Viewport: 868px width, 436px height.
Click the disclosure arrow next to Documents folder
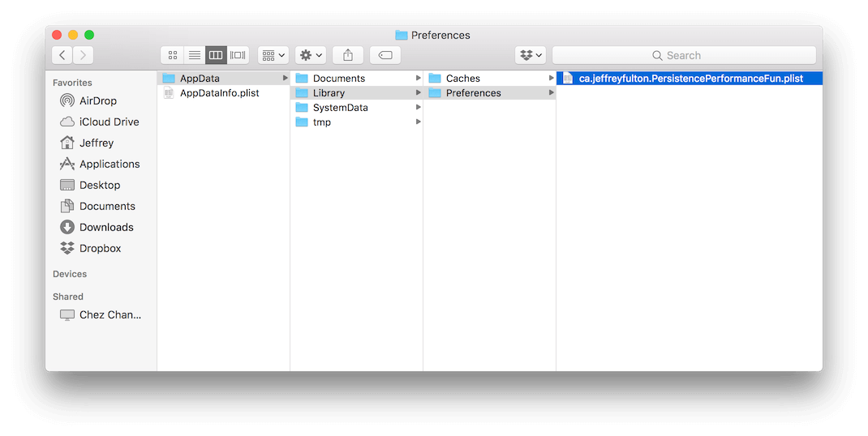point(419,78)
